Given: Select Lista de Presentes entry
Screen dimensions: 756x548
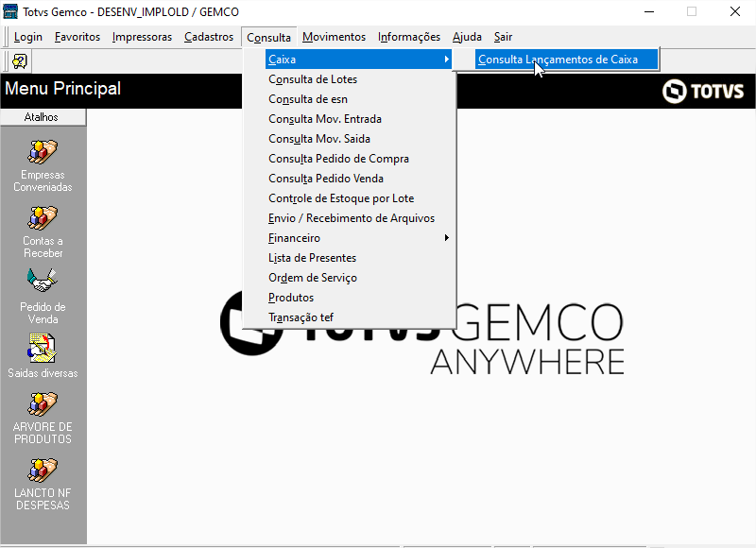Looking at the screenshot, I should click(359, 257).
